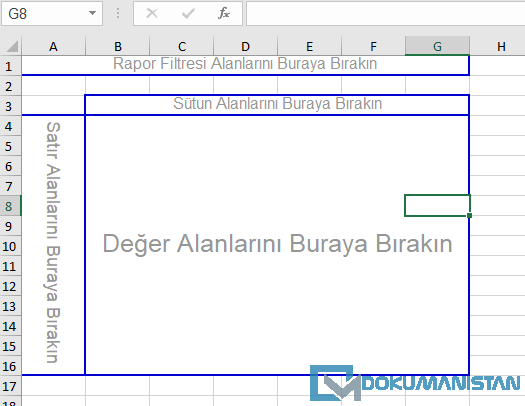This screenshot has height=406, width=525.
Task: Select row 3 header
Action: pyautogui.click(x=10, y=106)
